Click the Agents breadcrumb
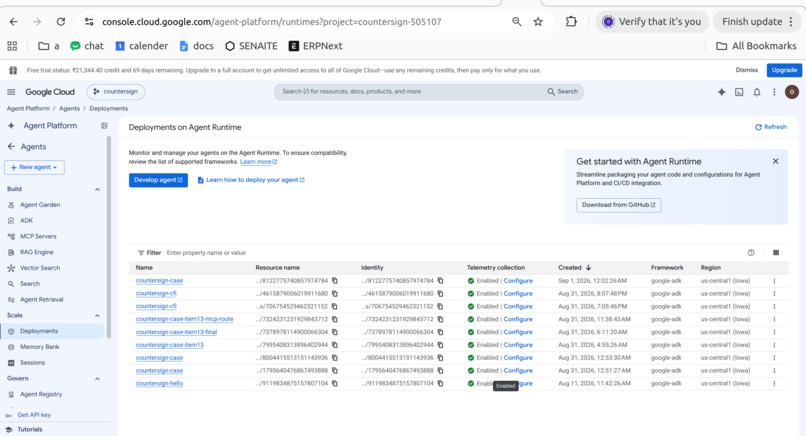 tap(69, 108)
